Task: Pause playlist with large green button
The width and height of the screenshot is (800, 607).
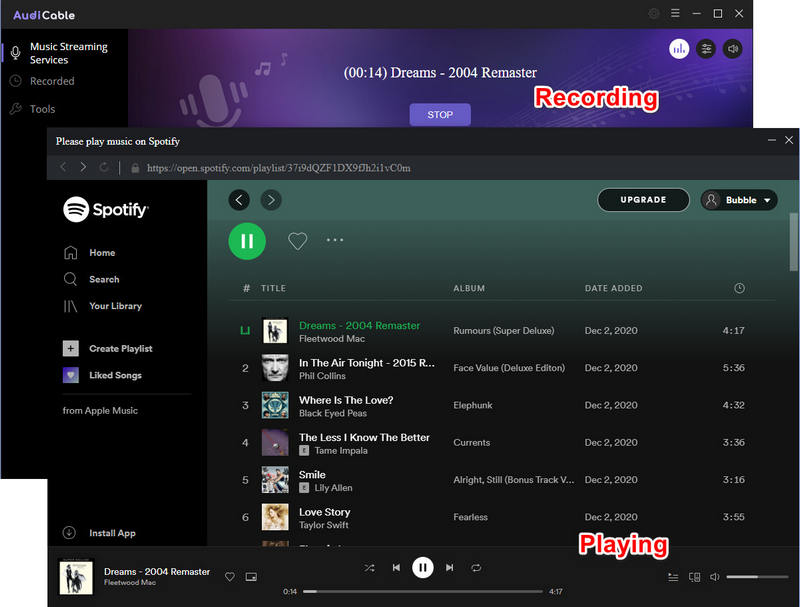Action: pyautogui.click(x=247, y=241)
